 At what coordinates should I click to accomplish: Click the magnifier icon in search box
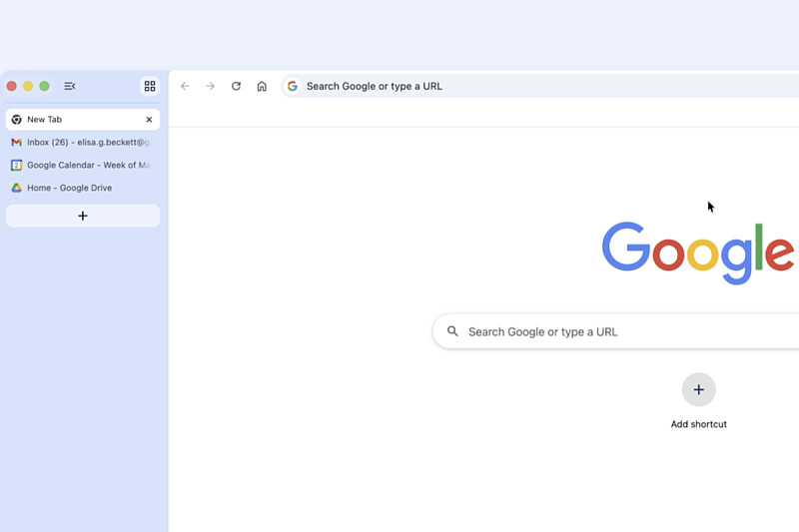452,331
